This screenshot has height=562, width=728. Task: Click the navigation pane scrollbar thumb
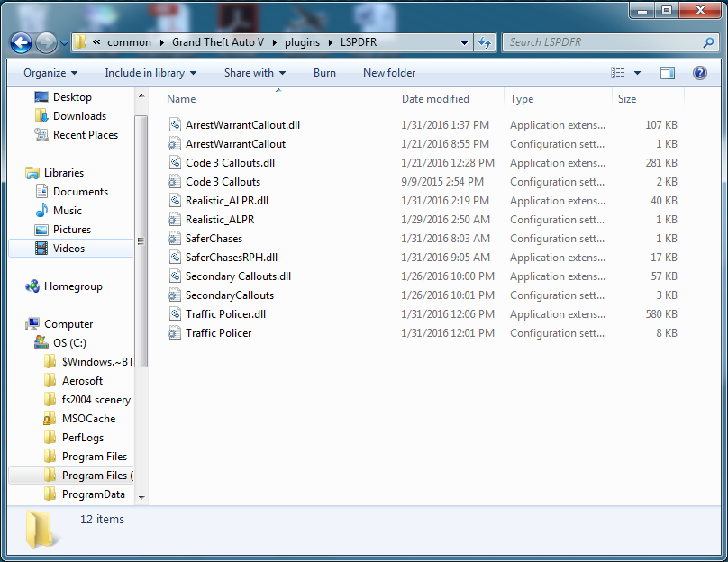[x=141, y=241]
